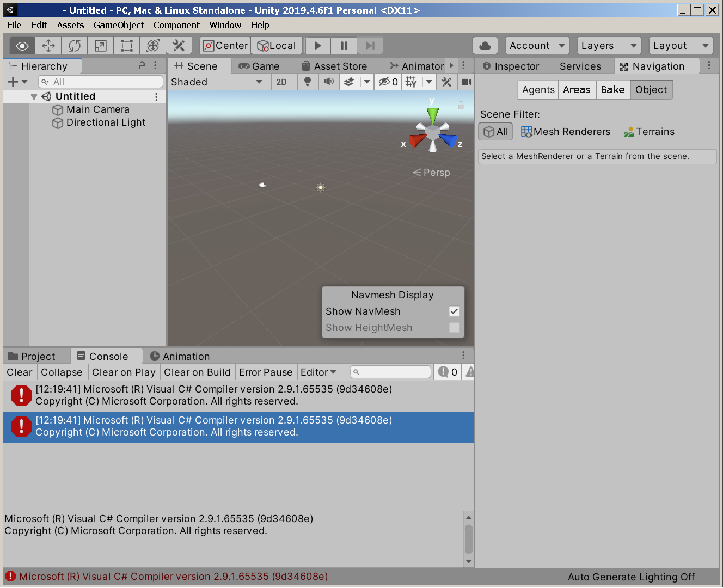Open the custom editor tools icon in the top toolbar
This screenshot has height=588, width=723.
click(179, 46)
